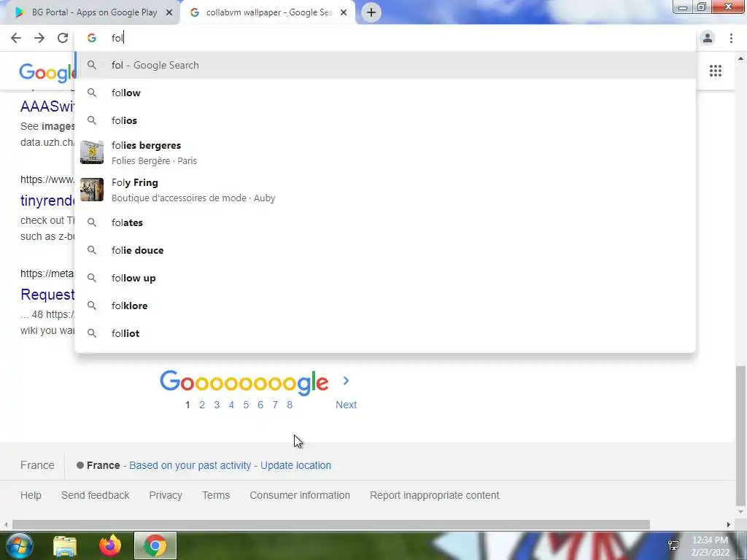Click the horizontal scrollbar thumb
This screenshot has width=747, height=560.
pyautogui.click(x=331, y=525)
